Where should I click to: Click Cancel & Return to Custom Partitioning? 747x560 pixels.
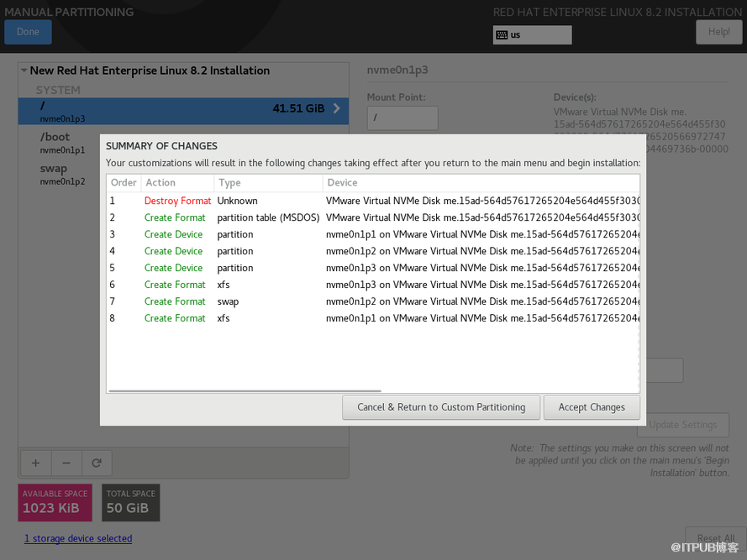[441, 407]
